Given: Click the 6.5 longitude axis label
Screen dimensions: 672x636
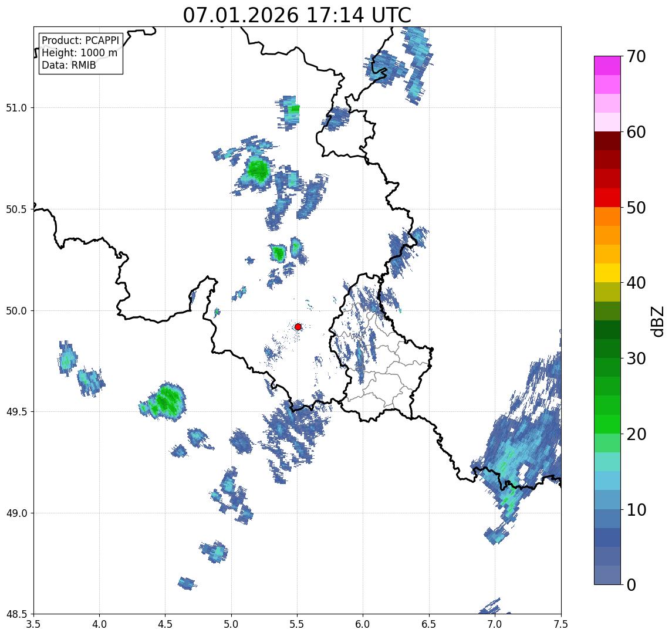Looking at the screenshot, I should [x=430, y=624].
